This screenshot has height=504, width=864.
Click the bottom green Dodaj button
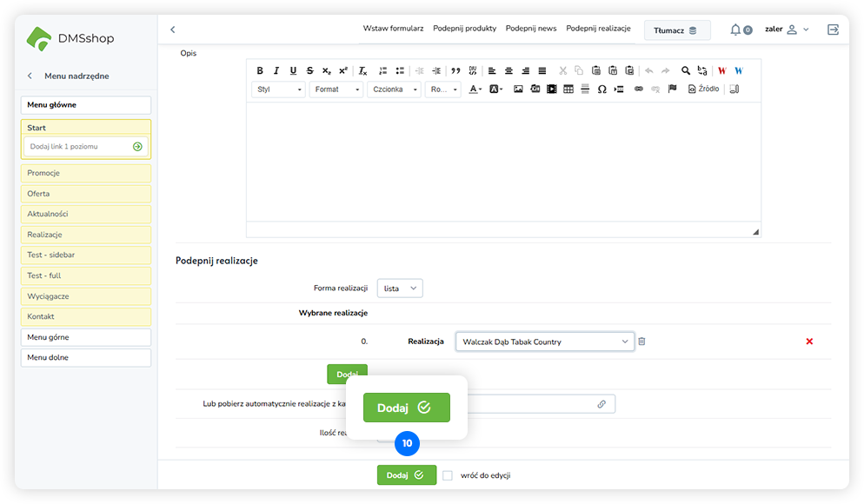coord(406,475)
